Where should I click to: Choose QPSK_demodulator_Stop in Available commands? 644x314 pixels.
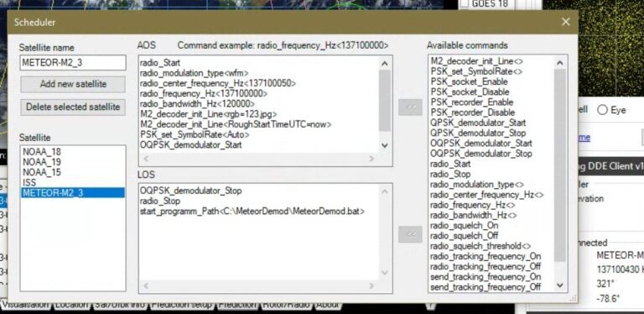pyautogui.click(x=478, y=133)
